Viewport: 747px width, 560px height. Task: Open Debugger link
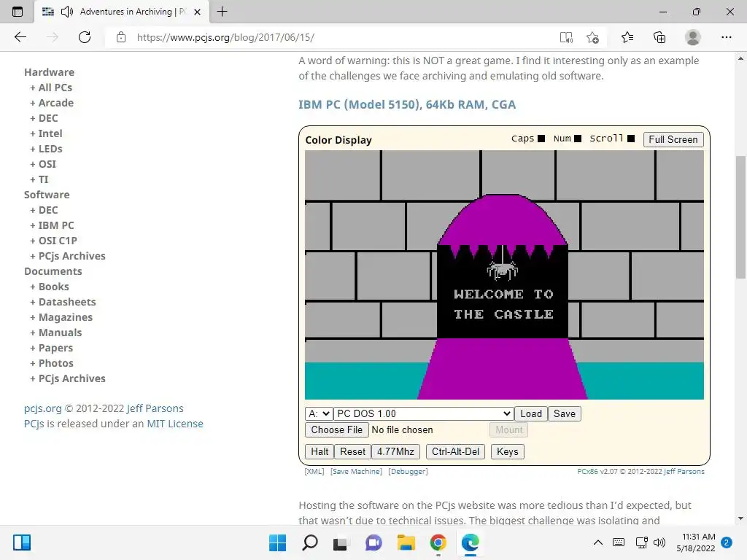pyautogui.click(x=409, y=472)
